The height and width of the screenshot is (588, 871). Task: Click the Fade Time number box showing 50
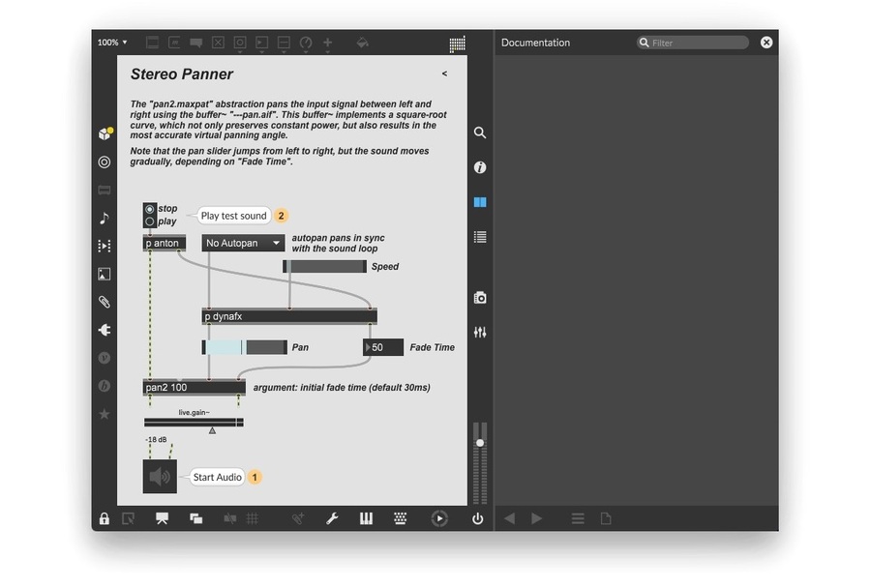pyautogui.click(x=383, y=347)
